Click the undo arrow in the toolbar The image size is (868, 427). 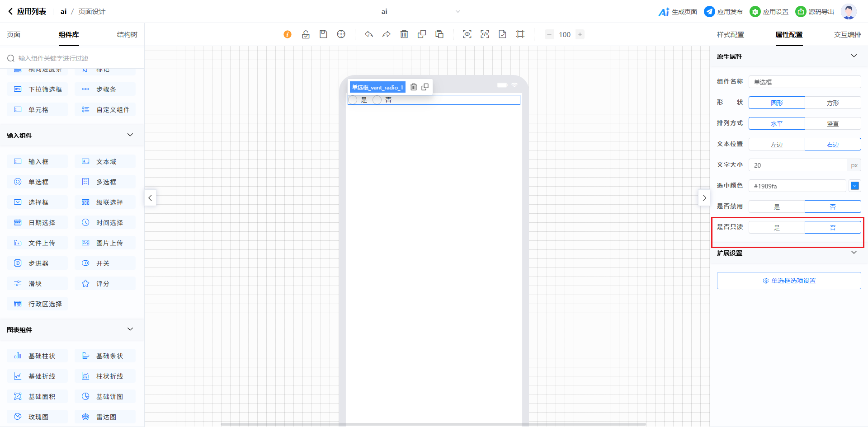point(369,34)
